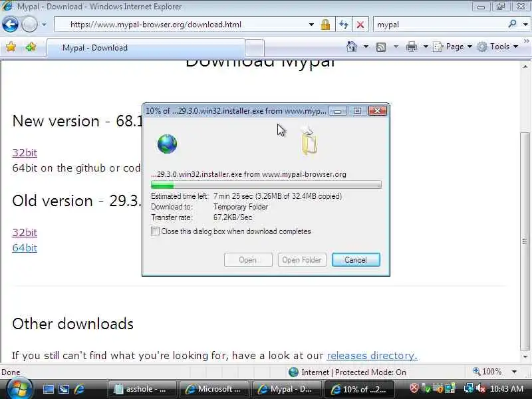Launch Internet Explorer from quick launch
Screen dimensions: 532x399
pyautogui.click(x=79, y=389)
